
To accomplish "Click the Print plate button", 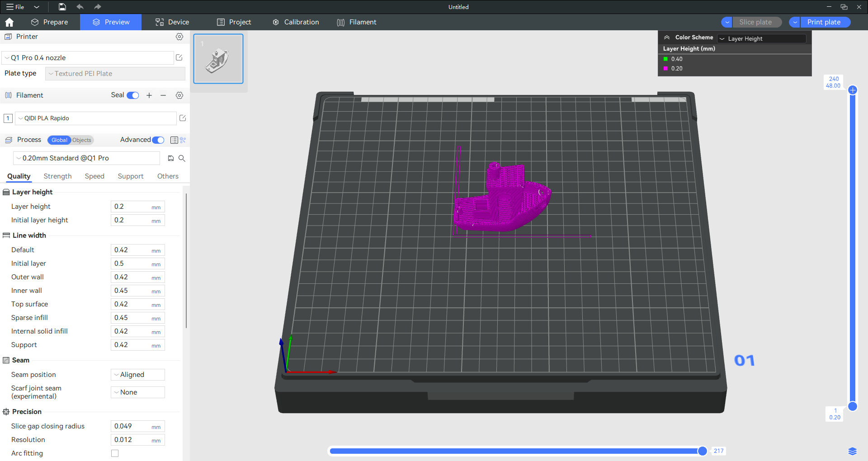I will point(824,22).
